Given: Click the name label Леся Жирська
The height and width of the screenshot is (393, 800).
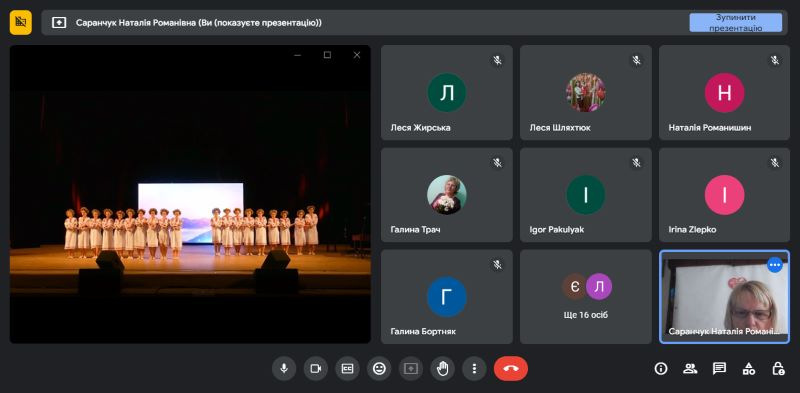Looking at the screenshot, I should 420,128.
